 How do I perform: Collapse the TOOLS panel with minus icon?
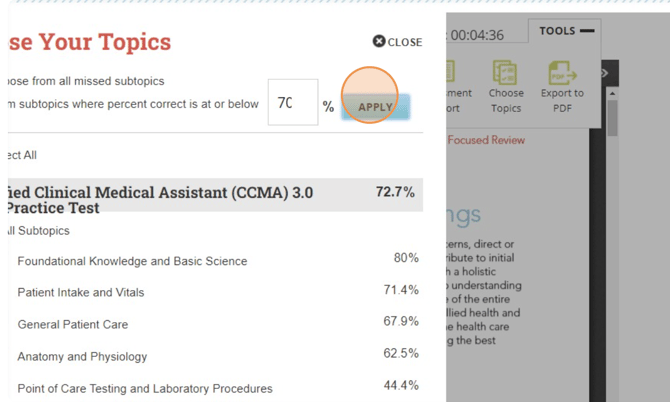tap(587, 31)
